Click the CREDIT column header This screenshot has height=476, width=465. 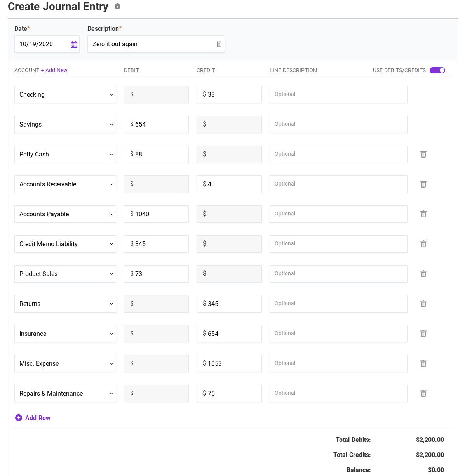(x=206, y=71)
